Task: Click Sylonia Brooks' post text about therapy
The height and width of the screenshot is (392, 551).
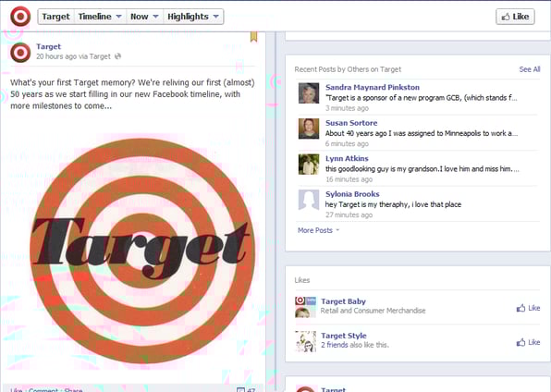Action: click(393, 204)
